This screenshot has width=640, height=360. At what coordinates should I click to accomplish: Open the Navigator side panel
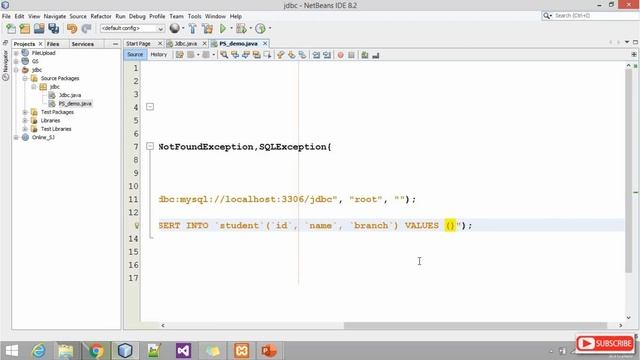click(5, 65)
